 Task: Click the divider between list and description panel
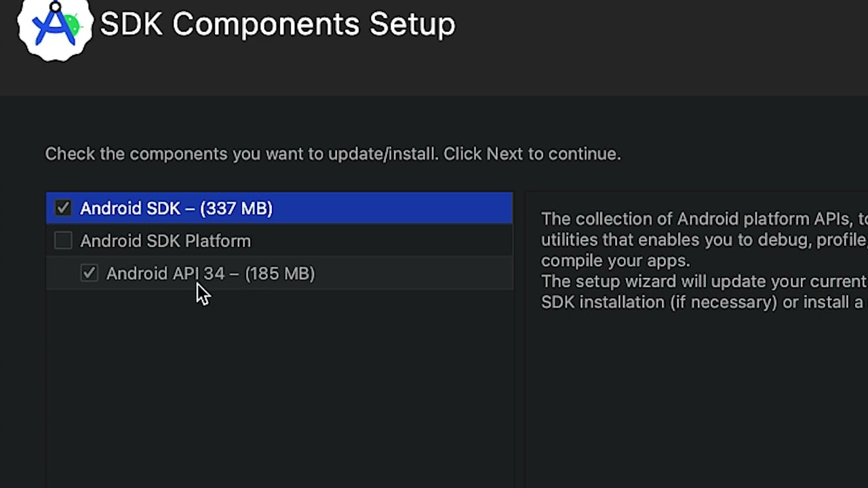click(x=519, y=339)
